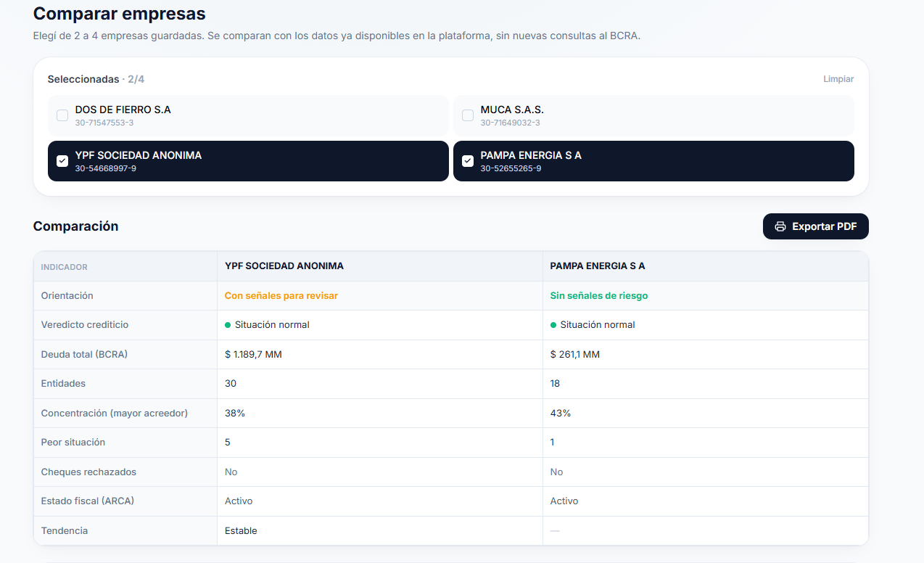Viewport: 924px width, 563px height.
Task: Click the Entidades row label
Action: click(63, 383)
